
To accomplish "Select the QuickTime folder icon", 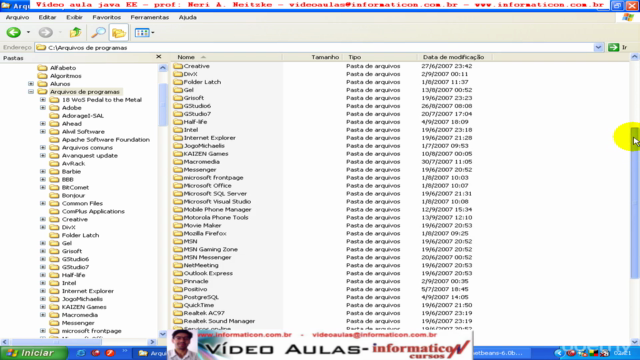I will [x=178, y=305].
